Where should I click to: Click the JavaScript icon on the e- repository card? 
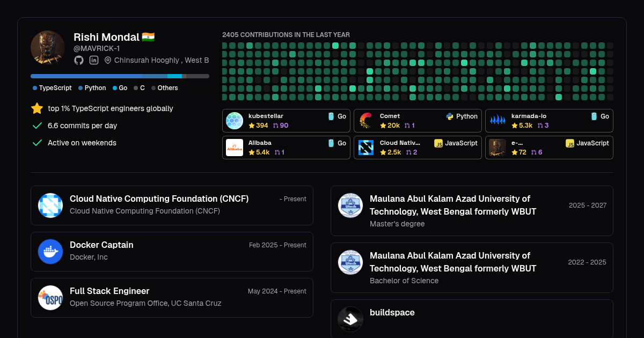pyautogui.click(x=570, y=143)
